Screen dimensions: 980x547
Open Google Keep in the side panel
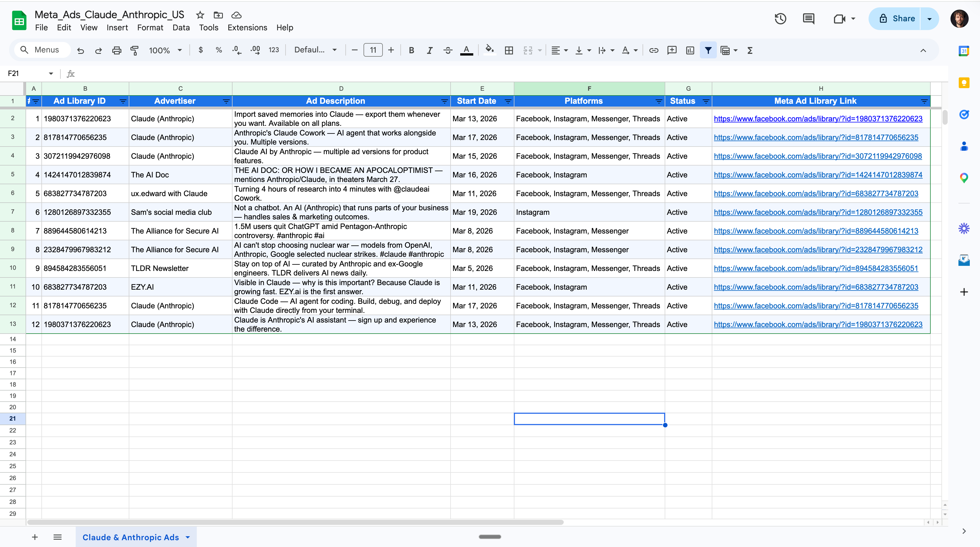pos(964,83)
